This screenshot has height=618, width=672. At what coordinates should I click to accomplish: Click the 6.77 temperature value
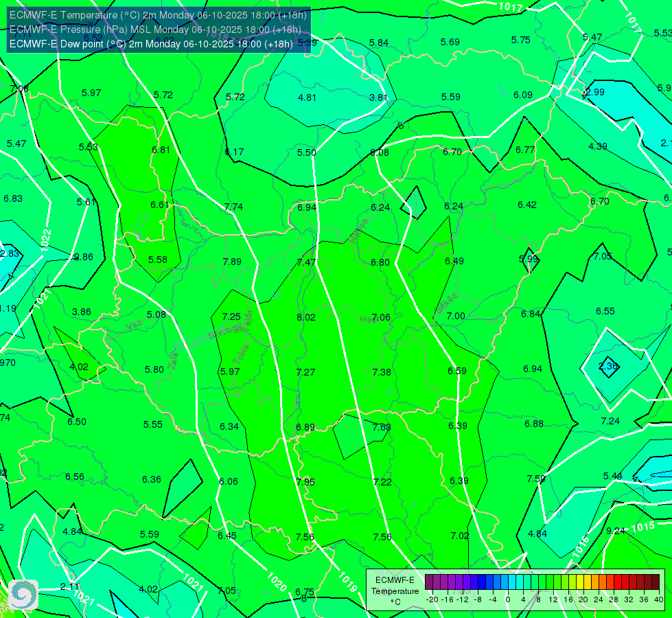525,150
